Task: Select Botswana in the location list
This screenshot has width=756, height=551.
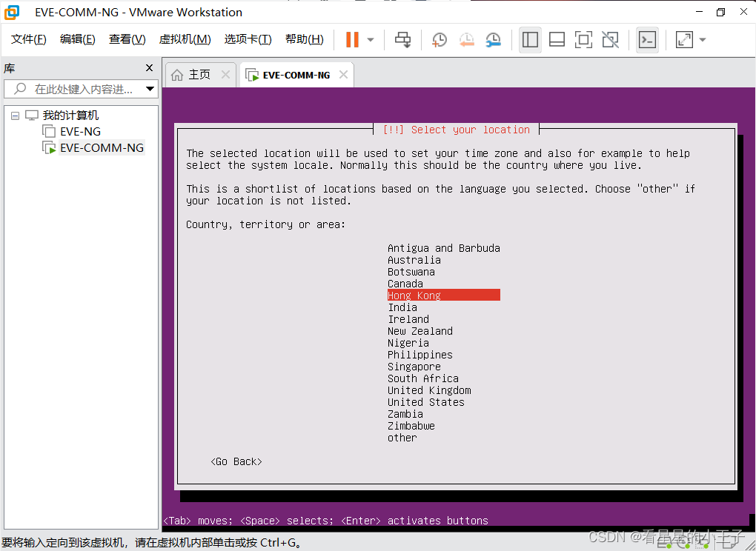Action: pyautogui.click(x=411, y=272)
